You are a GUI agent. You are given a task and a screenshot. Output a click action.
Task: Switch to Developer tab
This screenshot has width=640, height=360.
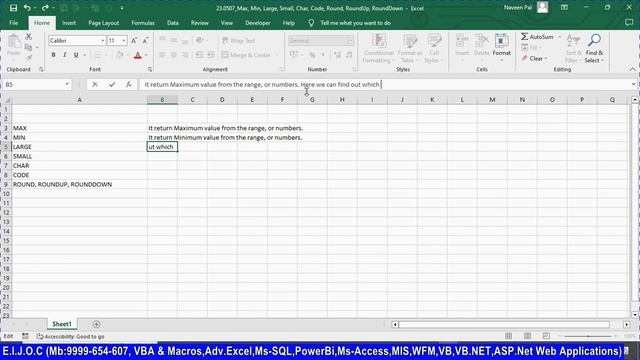tap(258, 23)
